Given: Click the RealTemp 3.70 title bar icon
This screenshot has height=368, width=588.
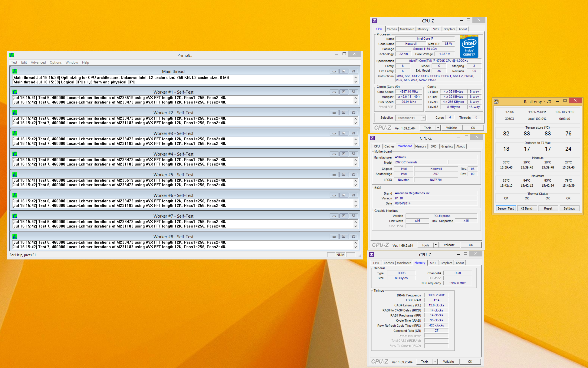Looking at the screenshot, I should click(496, 102).
